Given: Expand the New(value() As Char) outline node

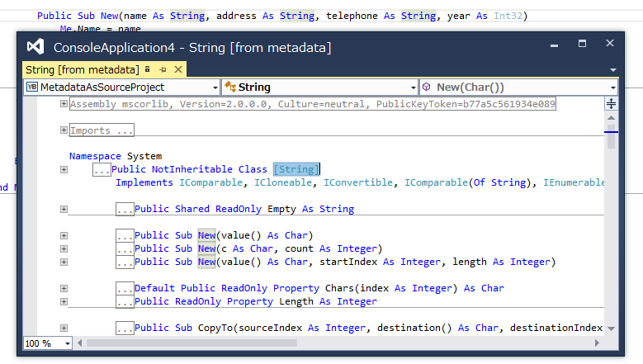Looking at the screenshot, I should click(64, 235).
